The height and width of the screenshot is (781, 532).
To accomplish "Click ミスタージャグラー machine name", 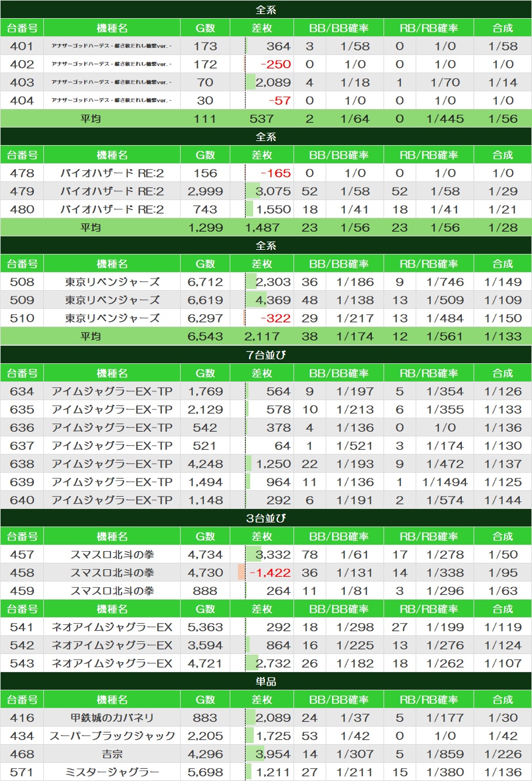I will pos(112,772).
